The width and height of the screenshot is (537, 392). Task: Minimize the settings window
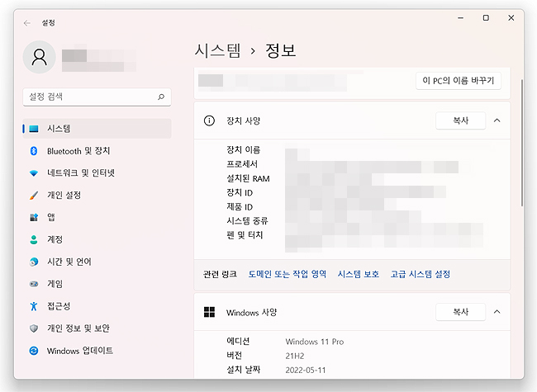pos(461,18)
